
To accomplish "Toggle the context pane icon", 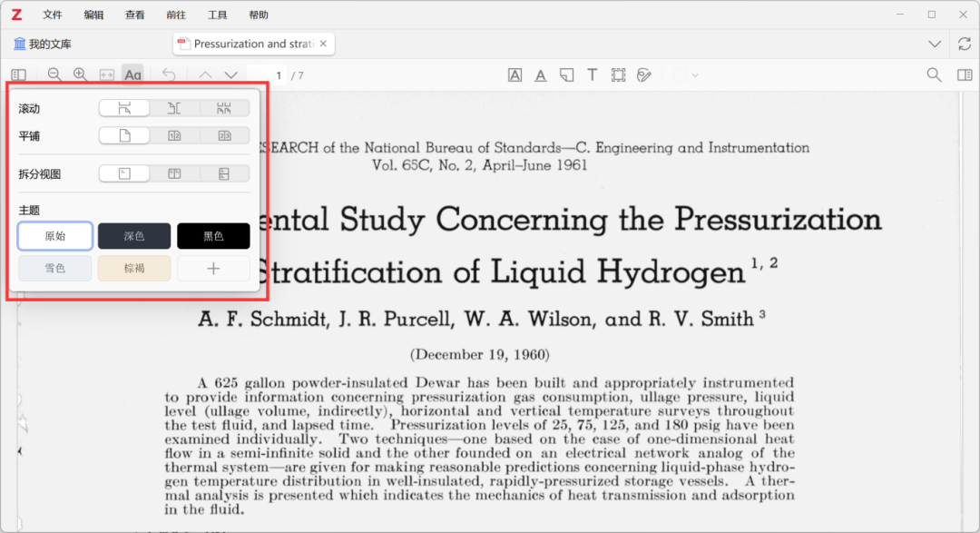I will point(965,75).
